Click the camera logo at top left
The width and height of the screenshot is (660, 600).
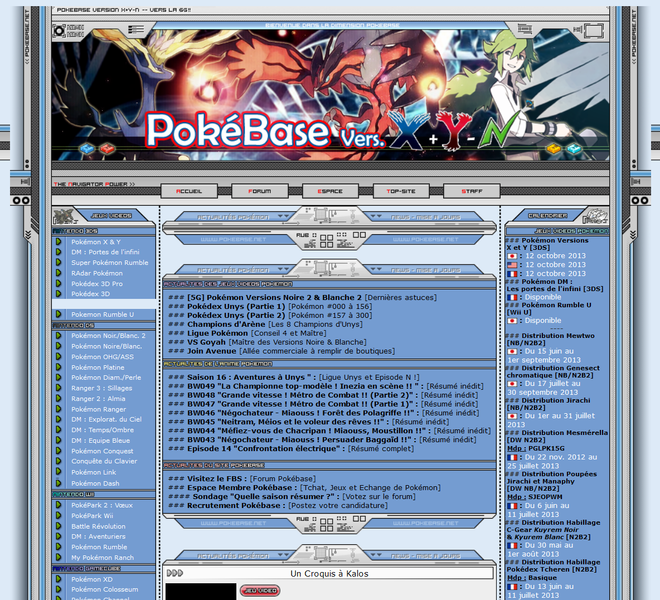(x=59, y=31)
